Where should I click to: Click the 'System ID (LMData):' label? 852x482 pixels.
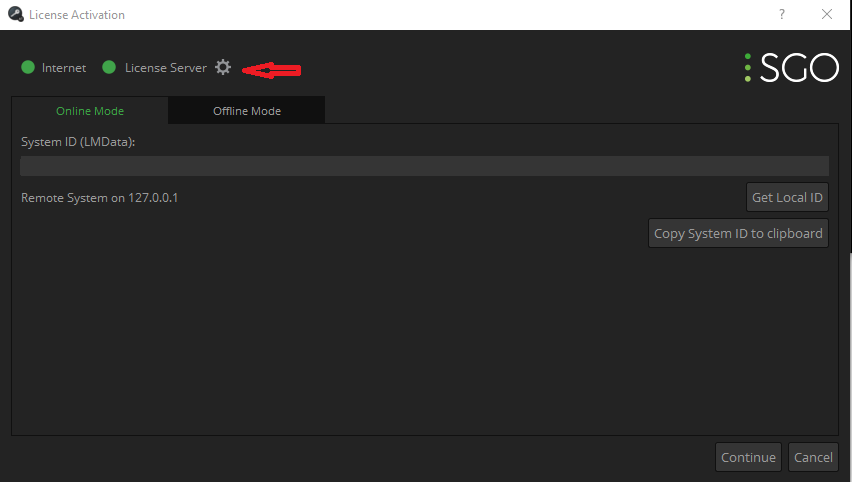(78, 142)
